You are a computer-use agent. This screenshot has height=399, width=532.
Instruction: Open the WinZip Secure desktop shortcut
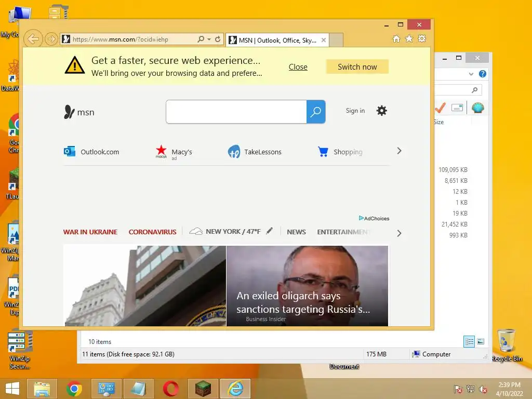20,350
